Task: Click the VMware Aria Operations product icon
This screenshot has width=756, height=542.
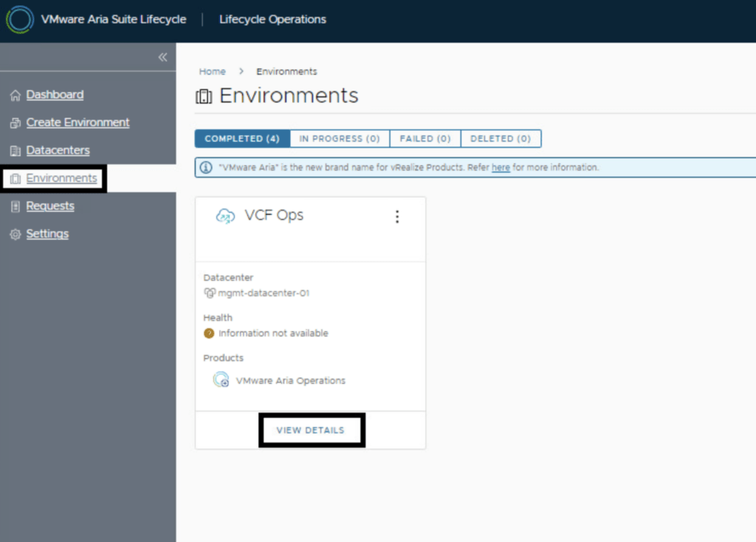Action: coord(221,380)
